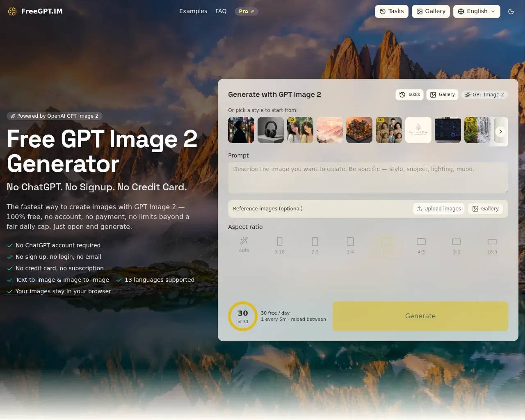
Task: Select the 9:16 aspect ratio
Action: point(279,245)
